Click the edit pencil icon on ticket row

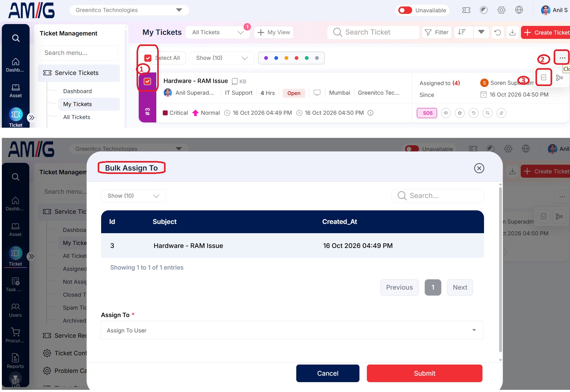coord(501,113)
